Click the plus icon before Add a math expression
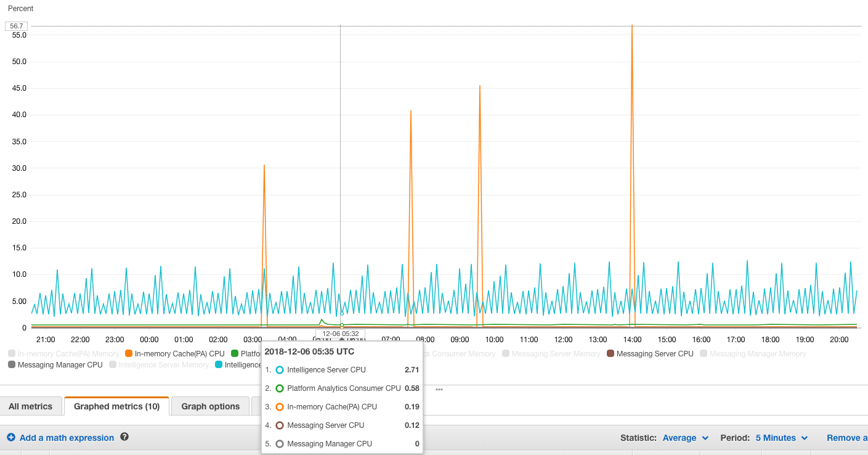The image size is (868, 455). click(11, 438)
